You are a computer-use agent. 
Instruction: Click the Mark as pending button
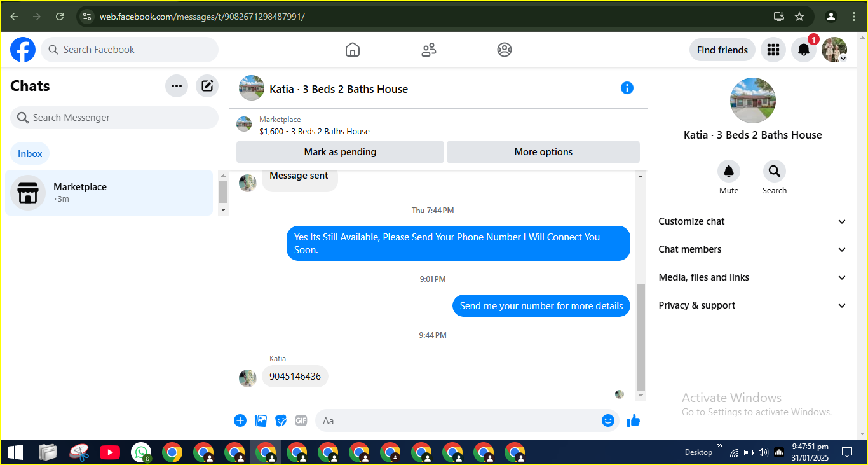click(340, 152)
